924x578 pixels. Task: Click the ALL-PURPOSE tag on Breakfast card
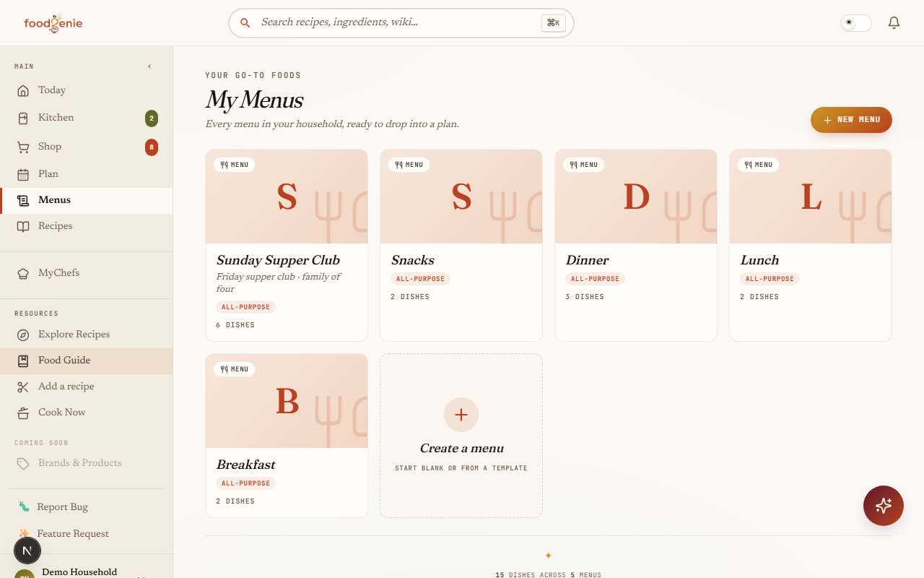(x=246, y=483)
